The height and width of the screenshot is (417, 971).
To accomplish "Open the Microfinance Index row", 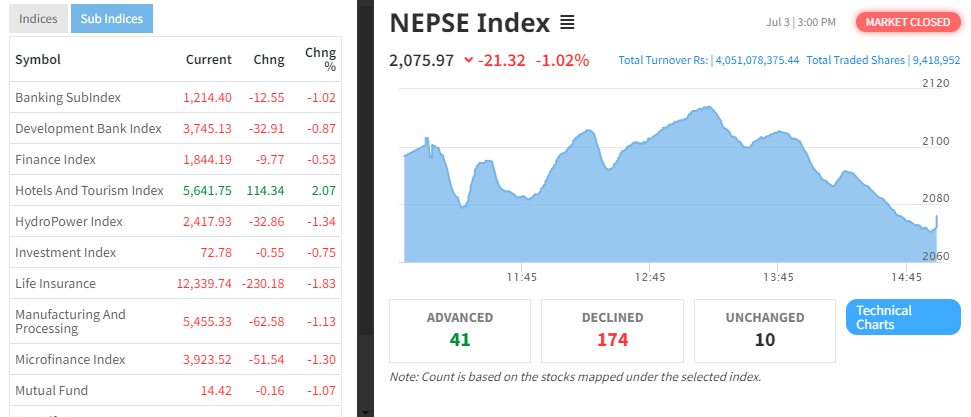I will 70,359.
